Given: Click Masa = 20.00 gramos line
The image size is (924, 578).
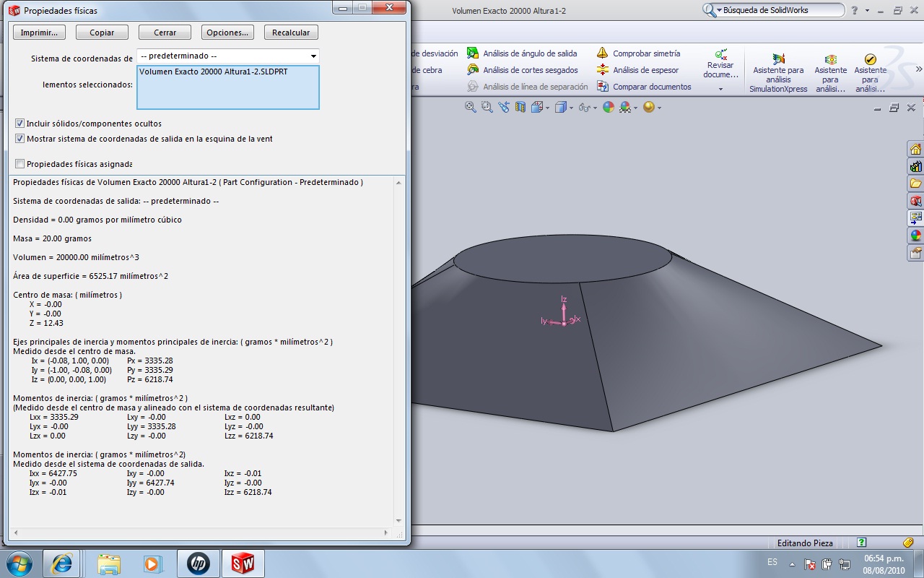Looking at the screenshot, I should point(52,238).
